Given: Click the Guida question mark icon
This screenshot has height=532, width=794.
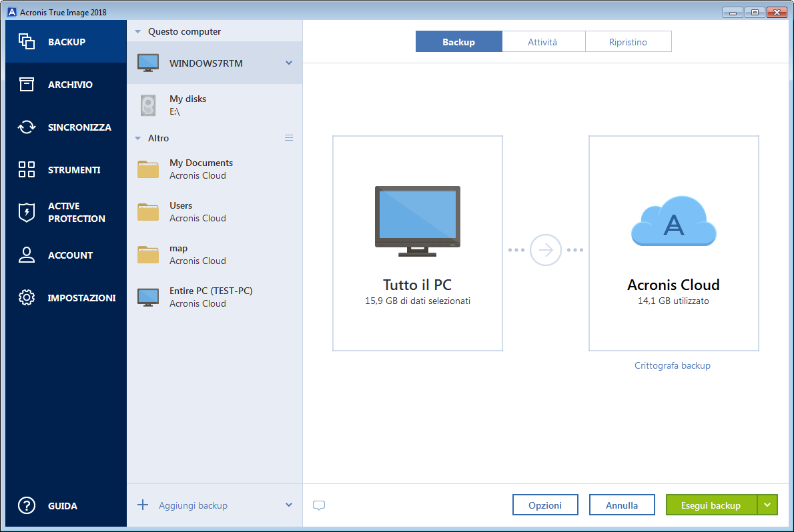Looking at the screenshot, I should 26,505.
